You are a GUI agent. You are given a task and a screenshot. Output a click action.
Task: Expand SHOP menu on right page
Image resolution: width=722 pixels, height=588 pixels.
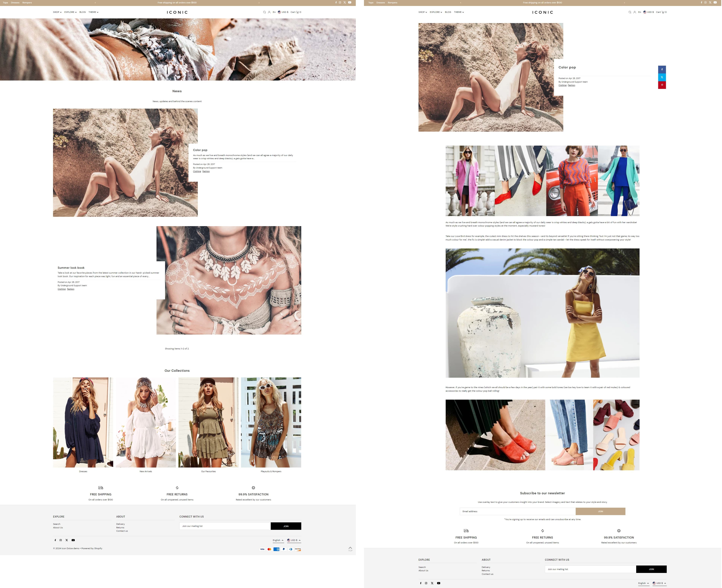(423, 12)
